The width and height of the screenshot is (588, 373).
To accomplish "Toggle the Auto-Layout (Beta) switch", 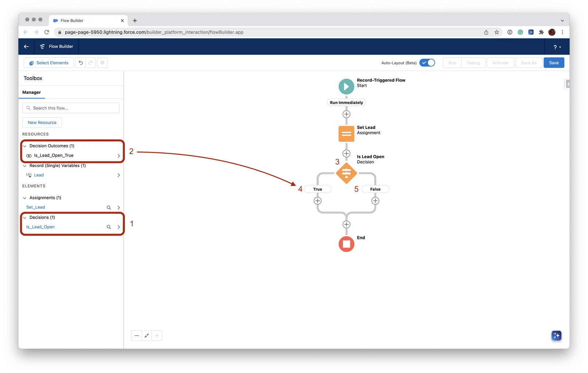I will click(427, 63).
